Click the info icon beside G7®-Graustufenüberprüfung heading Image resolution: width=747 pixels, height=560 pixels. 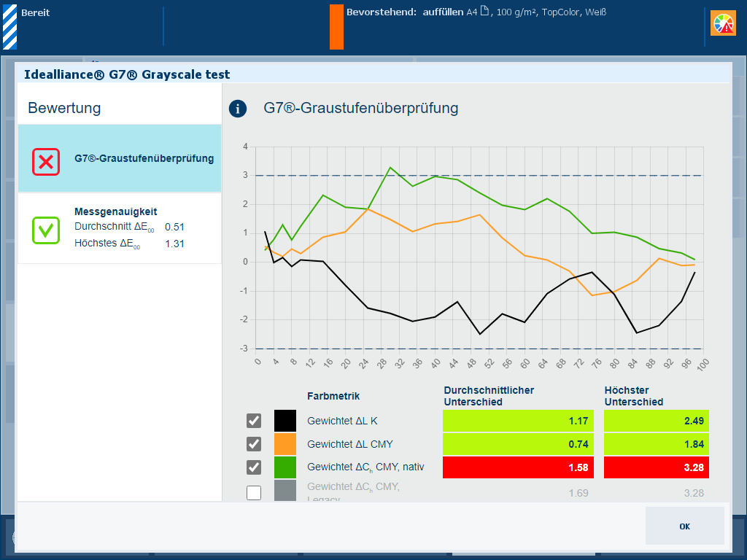[238, 109]
